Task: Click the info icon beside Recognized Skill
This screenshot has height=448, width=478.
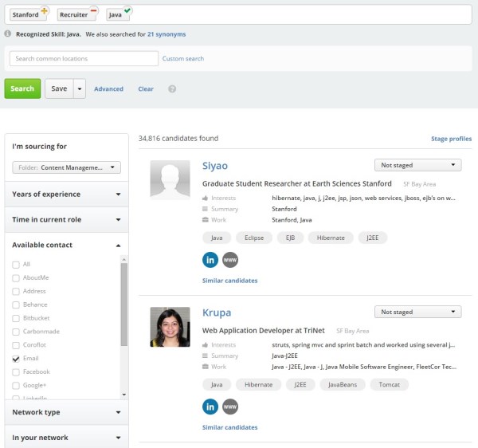Action: point(8,33)
